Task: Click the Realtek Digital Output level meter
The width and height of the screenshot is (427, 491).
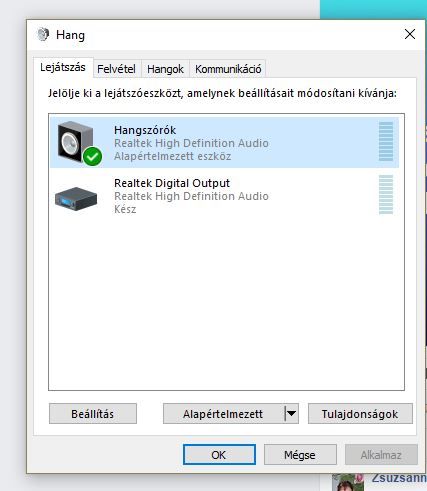Action: point(386,194)
